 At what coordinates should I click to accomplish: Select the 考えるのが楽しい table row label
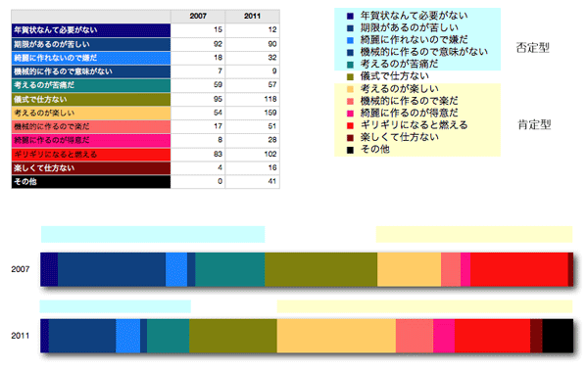pyautogui.click(x=91, y=113)
